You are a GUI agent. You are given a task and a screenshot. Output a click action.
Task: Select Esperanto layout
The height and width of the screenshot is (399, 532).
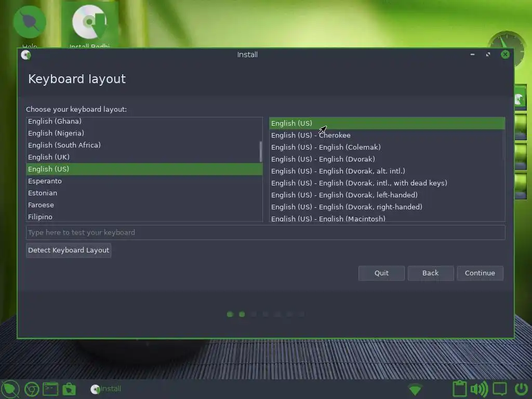(144, 181)
